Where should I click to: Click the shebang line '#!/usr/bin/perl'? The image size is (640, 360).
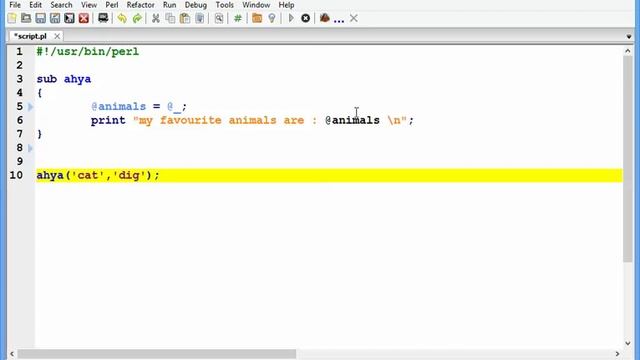point(88,52)
